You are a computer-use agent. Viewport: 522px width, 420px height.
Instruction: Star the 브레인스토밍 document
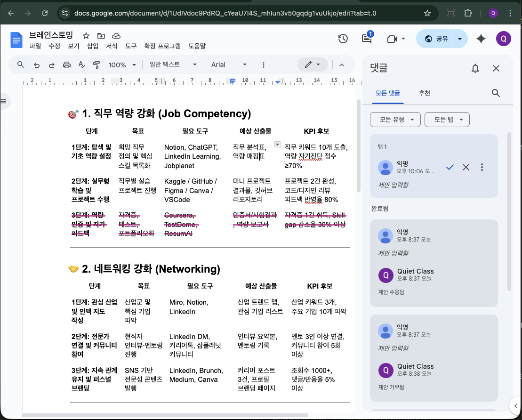click(86, 36)
